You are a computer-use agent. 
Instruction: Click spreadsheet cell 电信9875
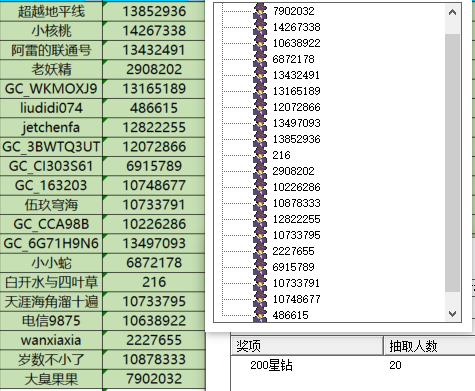[x=51, y=321]
